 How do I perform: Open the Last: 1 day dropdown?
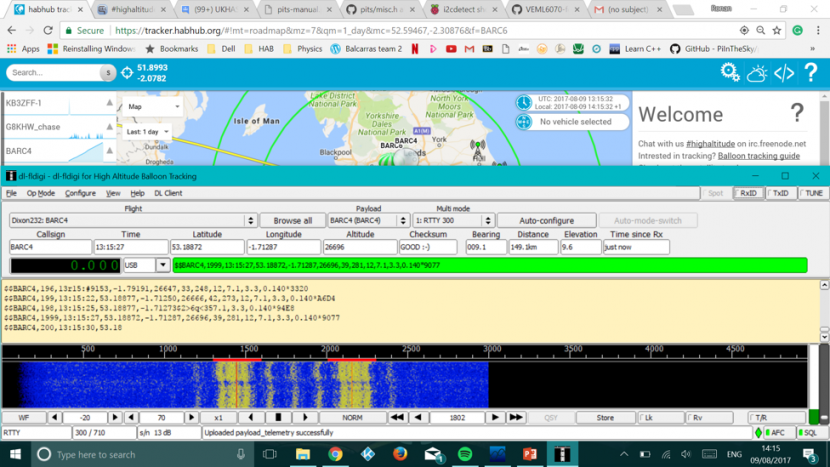point(147,131)
